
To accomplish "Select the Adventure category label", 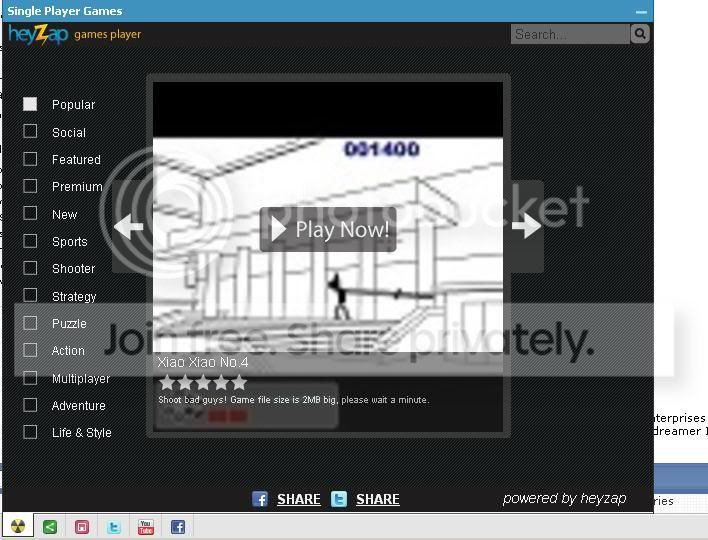I will (x=79, y=405).
